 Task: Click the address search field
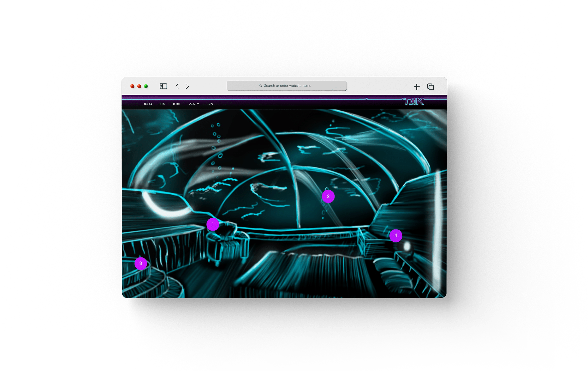287,86
